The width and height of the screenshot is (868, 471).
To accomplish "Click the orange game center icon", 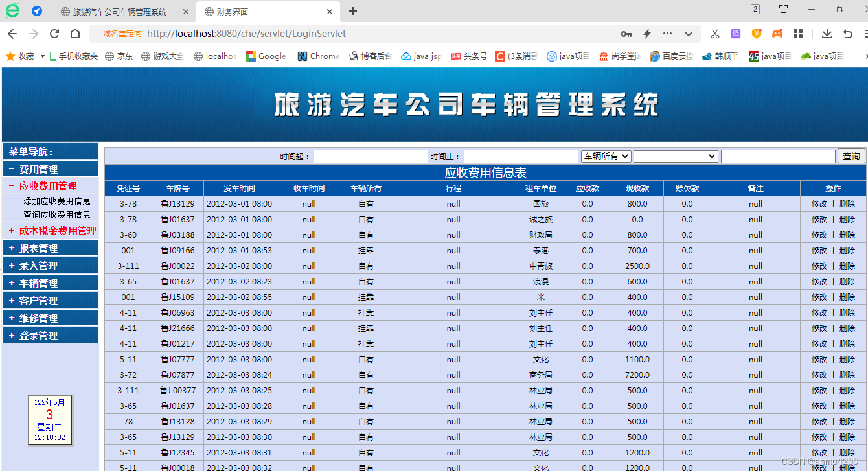I will tap(777, 34).
